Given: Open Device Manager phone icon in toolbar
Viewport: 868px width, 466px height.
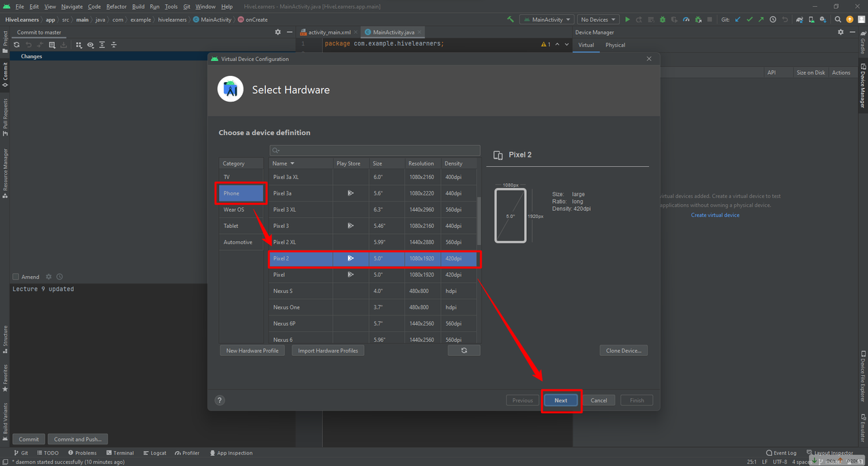Looking at the screenshot, I should tap(812, 20).
